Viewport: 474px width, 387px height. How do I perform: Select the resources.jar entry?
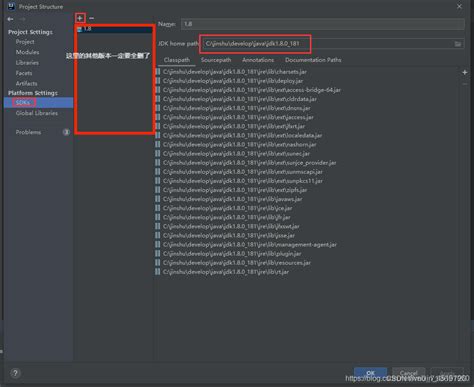[233, 263]
